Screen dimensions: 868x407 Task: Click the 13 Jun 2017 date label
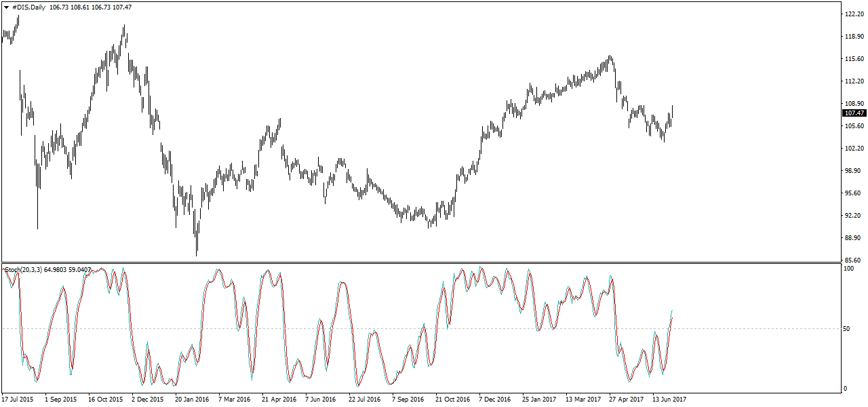669,400
